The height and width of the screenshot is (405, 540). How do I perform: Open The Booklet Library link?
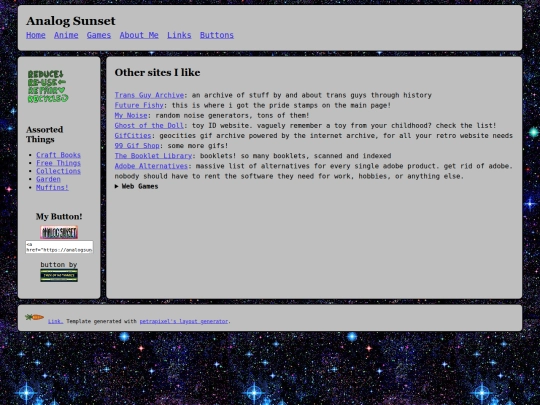[x=153, y=156]
